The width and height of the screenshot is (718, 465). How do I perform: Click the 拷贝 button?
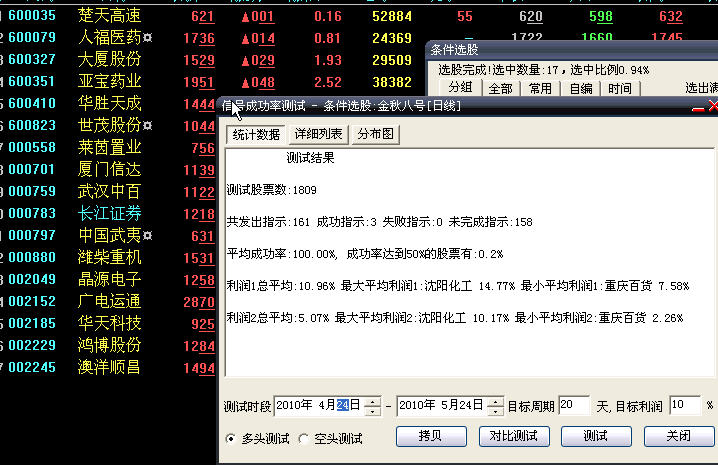(x=431, y=436)
